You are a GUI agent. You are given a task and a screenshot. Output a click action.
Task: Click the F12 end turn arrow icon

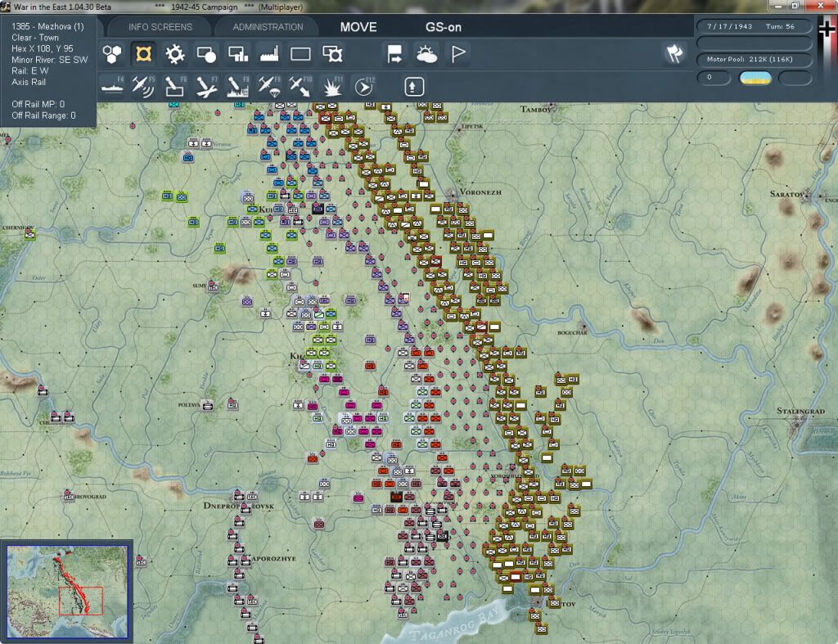(364, 86)
